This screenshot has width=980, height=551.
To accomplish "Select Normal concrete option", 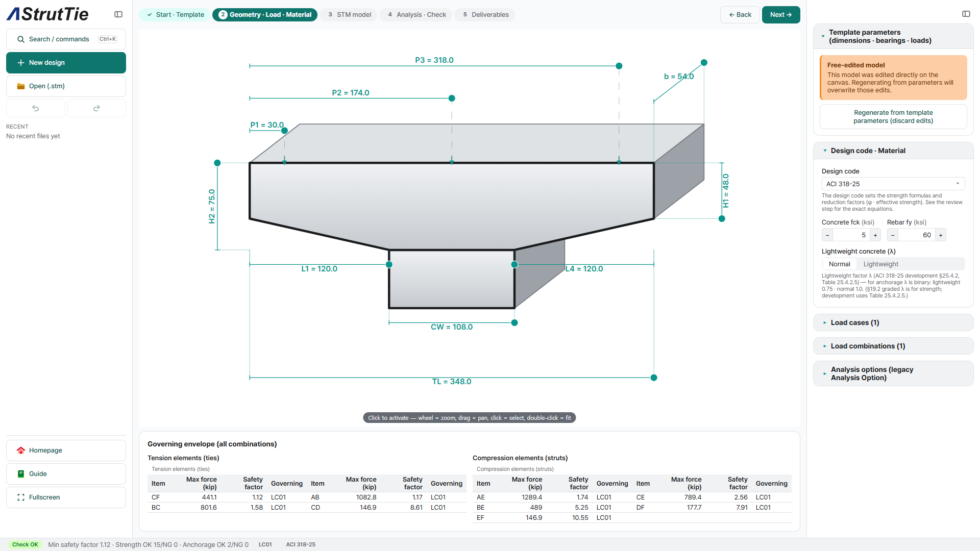I will [840, 264].
